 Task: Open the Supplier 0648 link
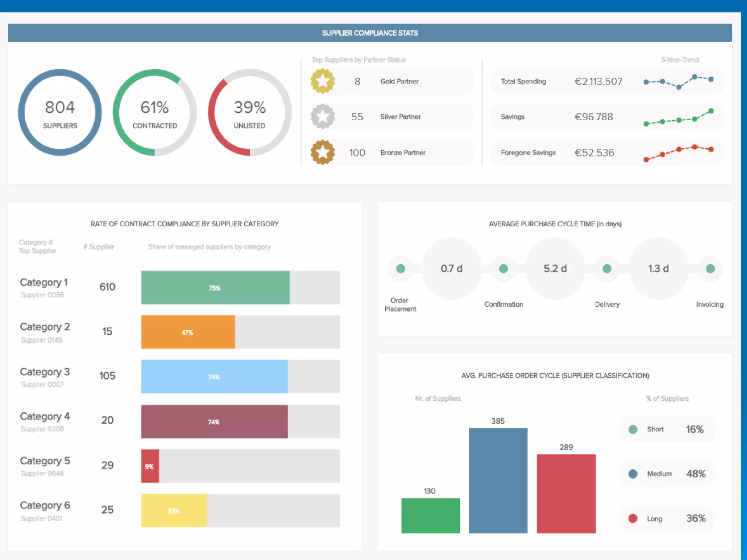[42, 474]
